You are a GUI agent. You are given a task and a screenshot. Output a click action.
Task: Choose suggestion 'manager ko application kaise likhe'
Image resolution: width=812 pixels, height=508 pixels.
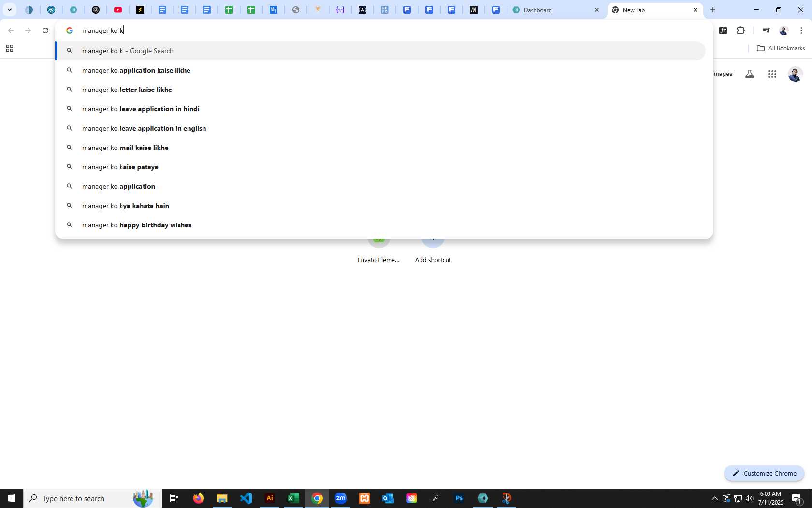[x=380, y=70]
